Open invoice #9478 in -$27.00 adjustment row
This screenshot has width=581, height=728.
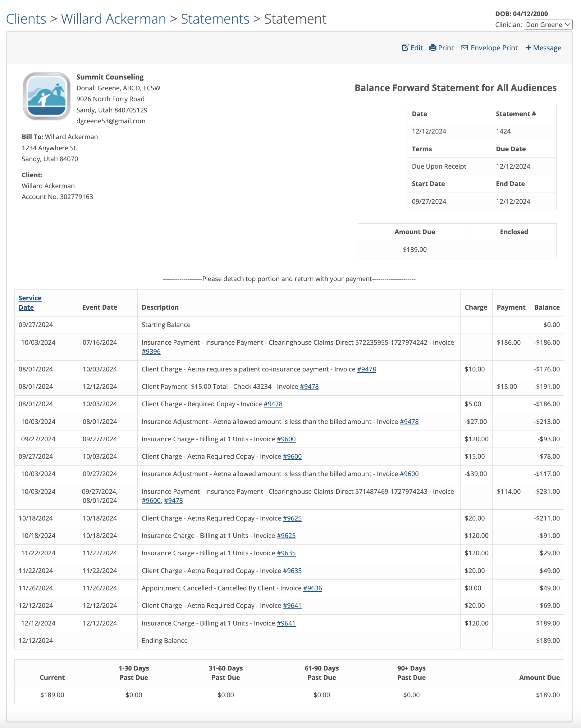tap(409, 421)
